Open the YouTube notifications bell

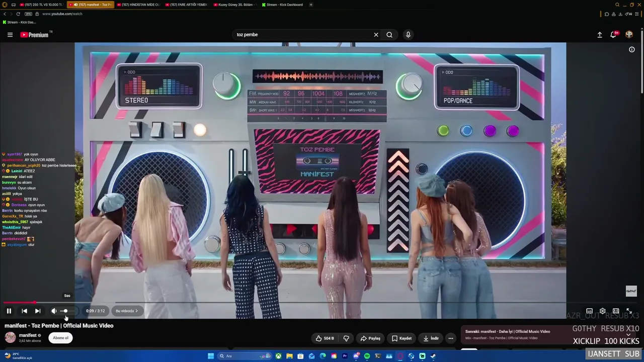pyautogui.click(x=613, y=35)
